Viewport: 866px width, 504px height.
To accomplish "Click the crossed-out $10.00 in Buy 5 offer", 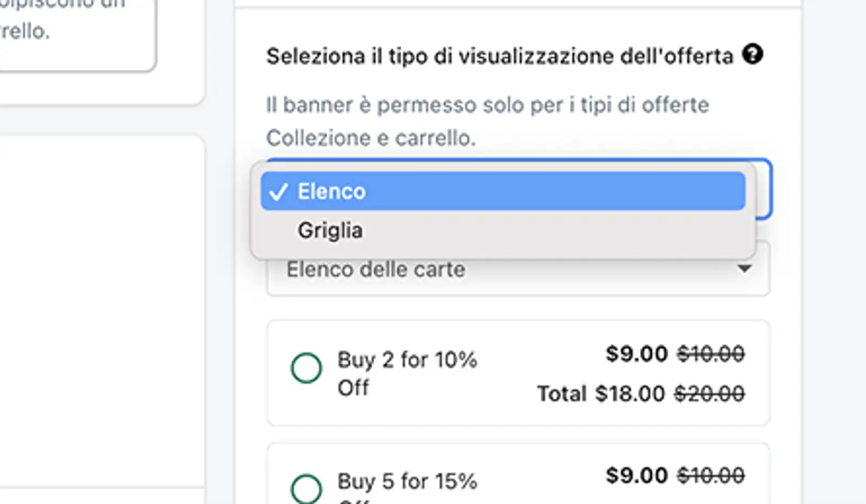I will [711, 475].
